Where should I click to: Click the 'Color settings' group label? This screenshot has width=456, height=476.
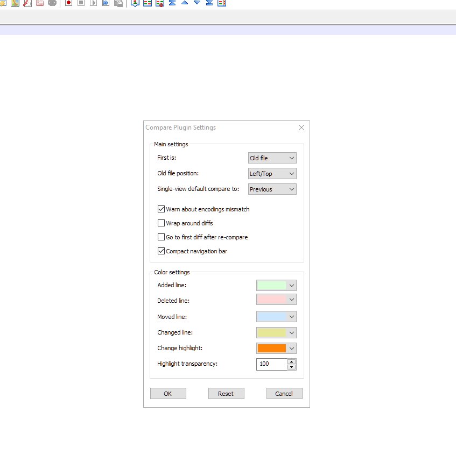[172, 272]
